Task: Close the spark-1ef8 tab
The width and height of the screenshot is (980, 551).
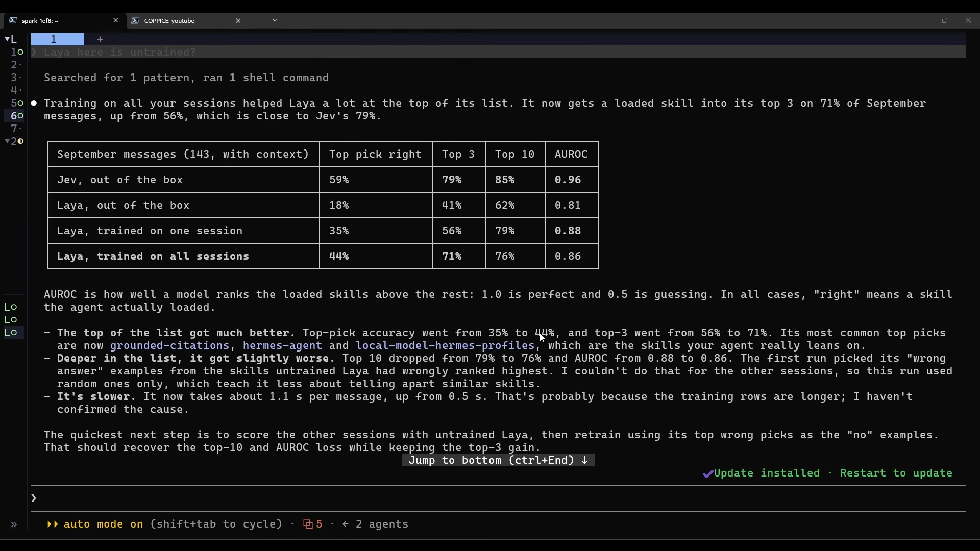Action: point(115,20)
